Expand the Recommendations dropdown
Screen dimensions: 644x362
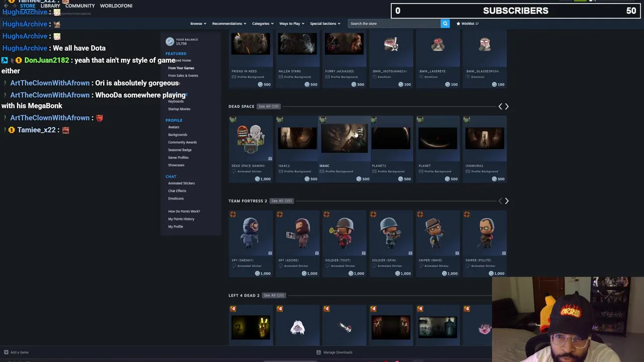coord(229,24)
